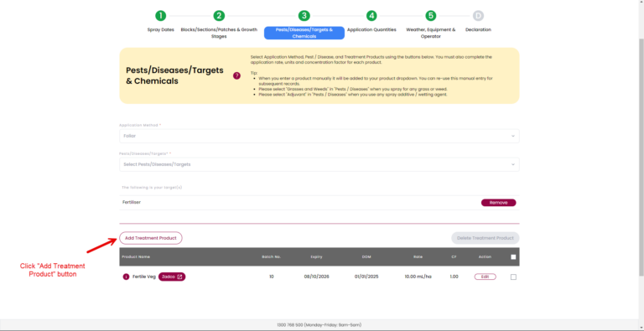Click the Product Name column header
The width and height of the screenshot is (644, 331).
point(136,256)
